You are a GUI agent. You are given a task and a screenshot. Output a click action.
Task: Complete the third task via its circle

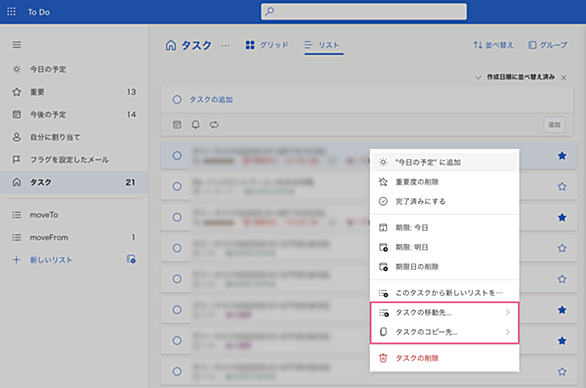tap(177, 217)
